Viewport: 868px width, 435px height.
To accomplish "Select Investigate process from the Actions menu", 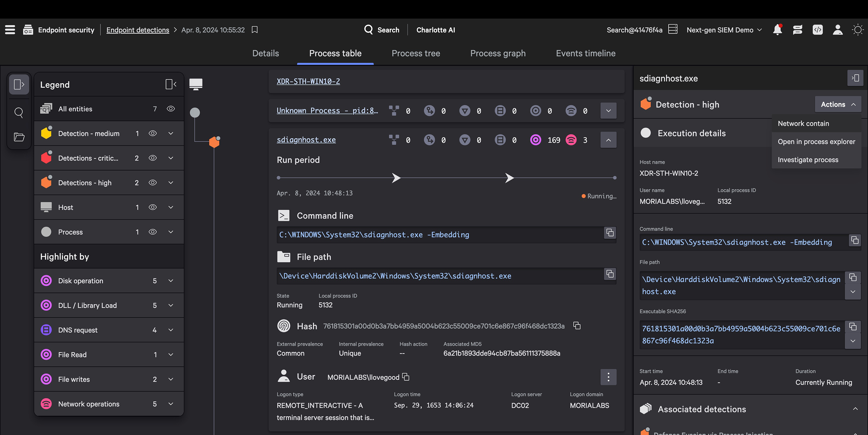I will click(x=808, y=160).
